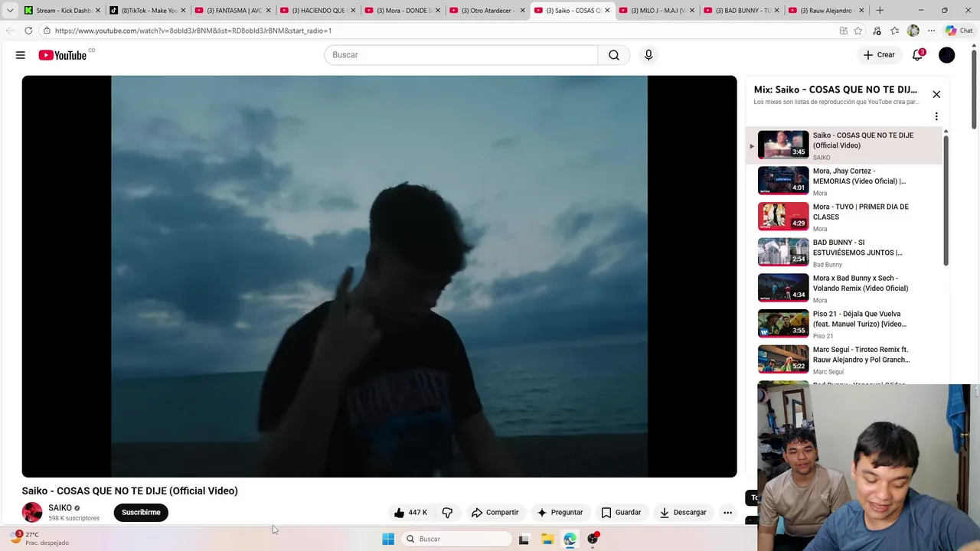Click the Compartir share button
Image resolution: width=980 pixels, height=551 pixels.
[495, 513]
